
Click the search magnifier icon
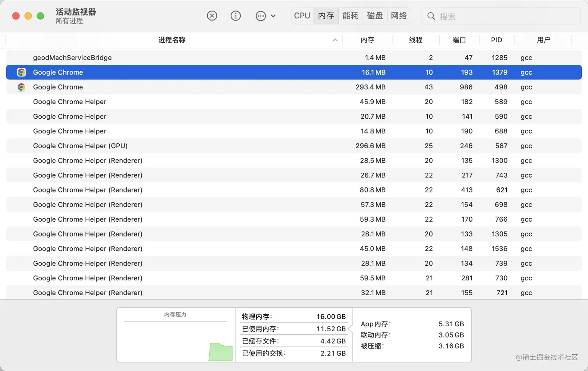(431, 16)
